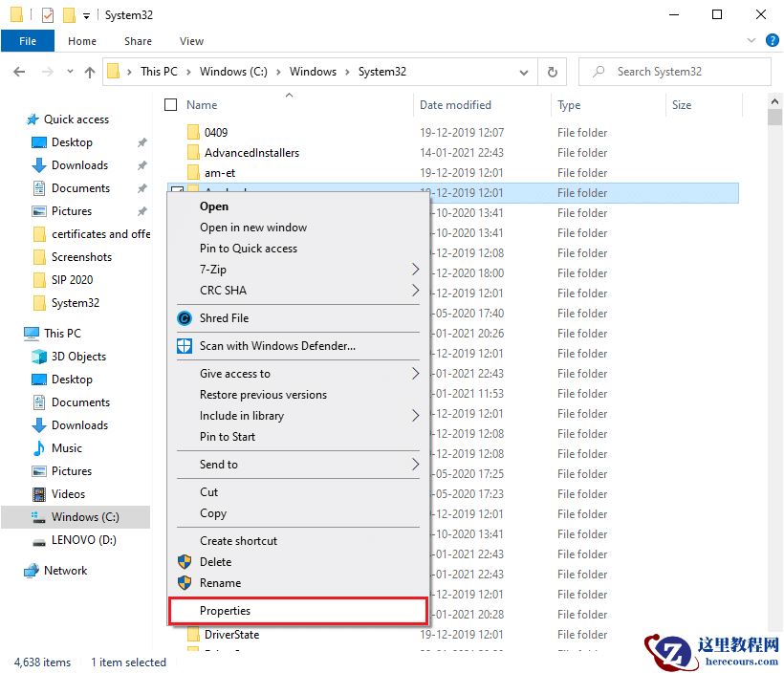
Task: Toggle the select-all checkbox by Name
Action: pos(170,104)
